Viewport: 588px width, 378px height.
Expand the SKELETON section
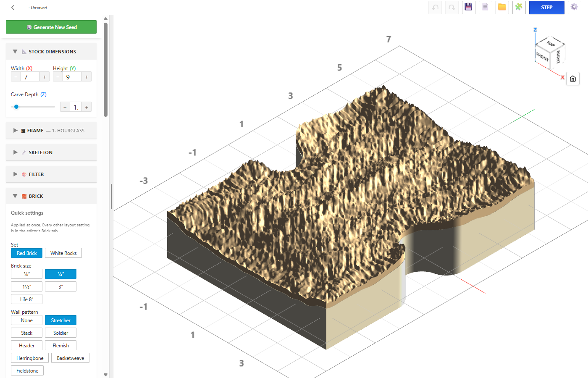tap(51, 152)
